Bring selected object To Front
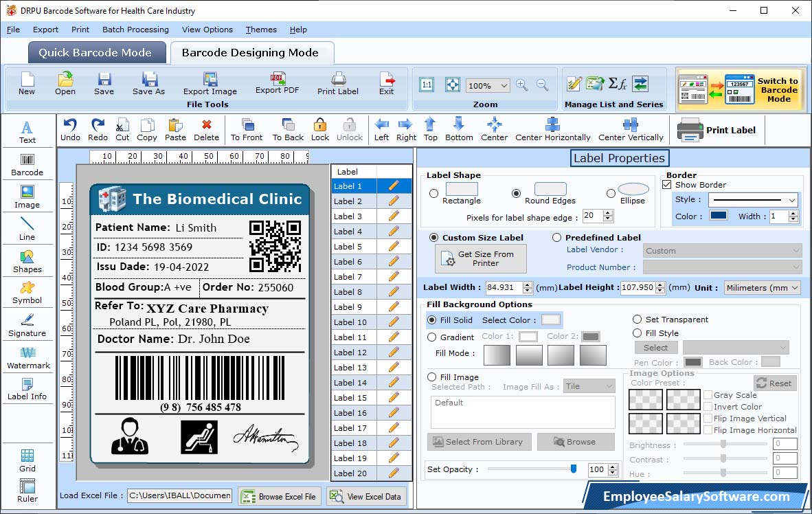This screenshot has height=514, width=812. [247, 130]
